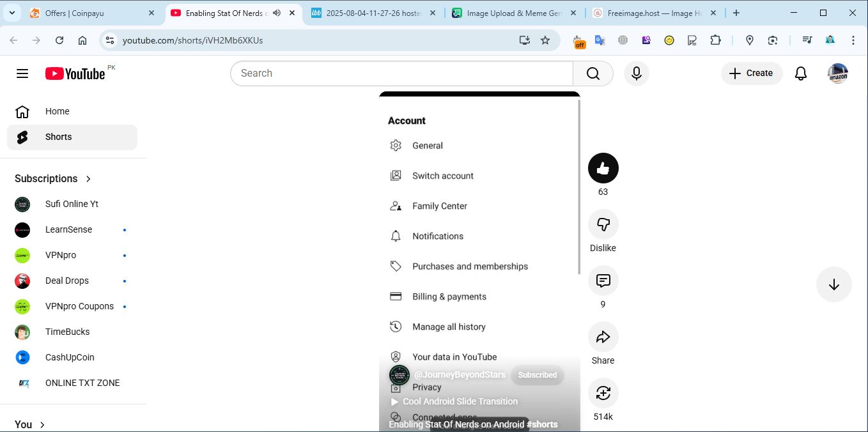
Task: Click the location pin extension icon
Action: [750, 40]
